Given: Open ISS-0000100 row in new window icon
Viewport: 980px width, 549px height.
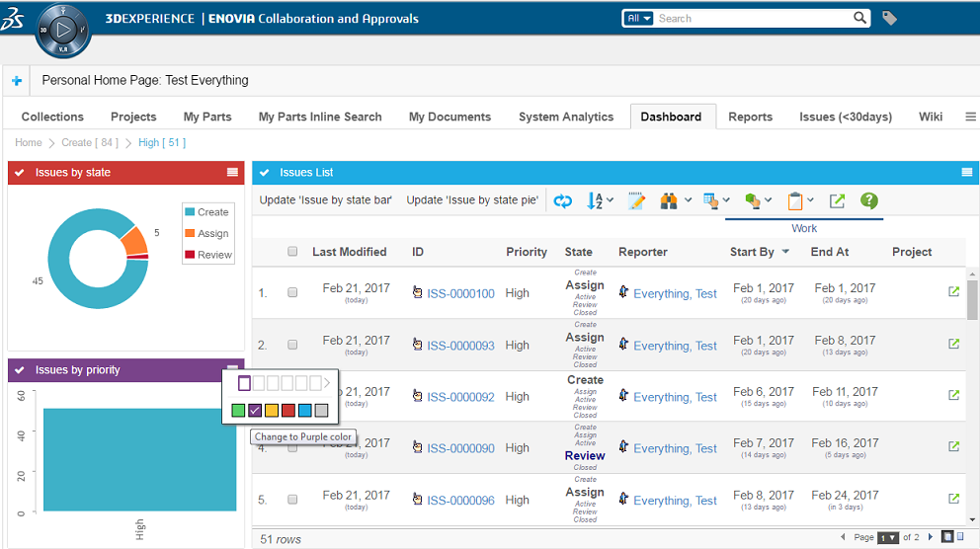Looking at the screenshot, I should point(953,292).
